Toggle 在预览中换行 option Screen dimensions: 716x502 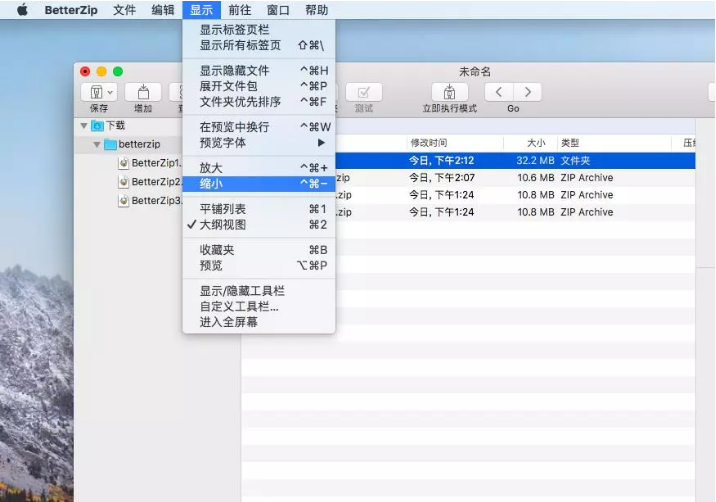click(258, 127)
